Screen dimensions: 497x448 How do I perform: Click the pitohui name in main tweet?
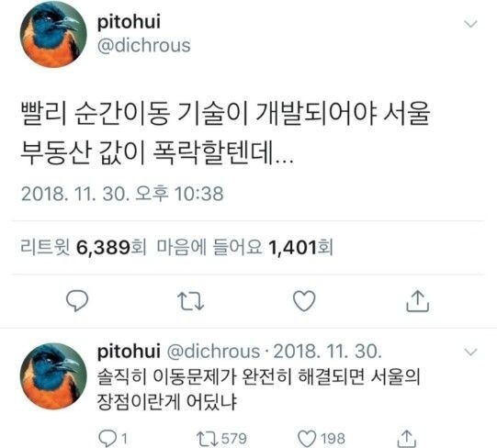129,21
